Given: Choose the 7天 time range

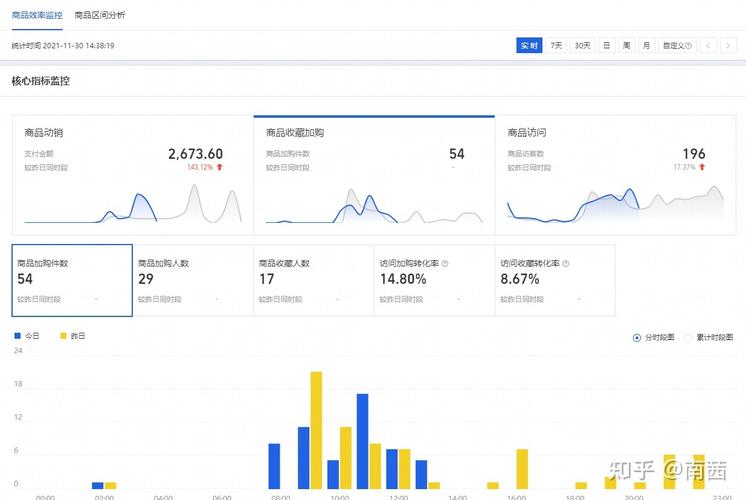Looking at the screenshot, I should tap(556, 46).
